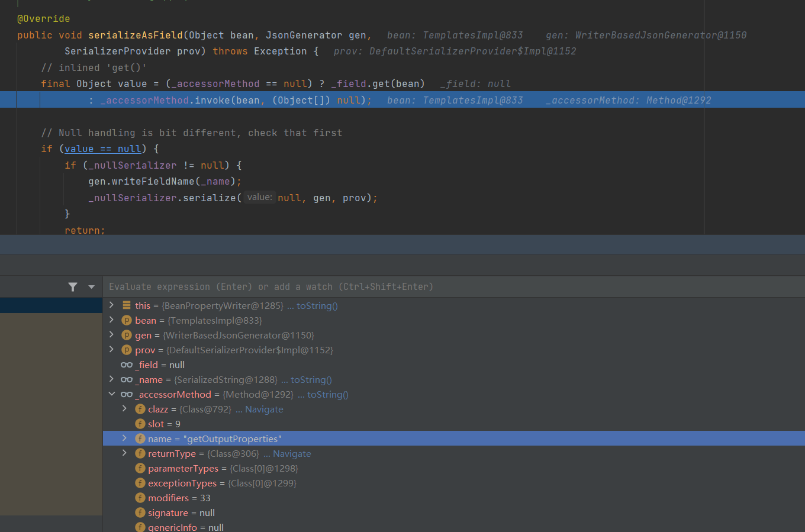The height and width of the screenshot is (532, 805).
Task: Expand the 'this' BeanPropertyWriter variable node
Action: [111, 305]
